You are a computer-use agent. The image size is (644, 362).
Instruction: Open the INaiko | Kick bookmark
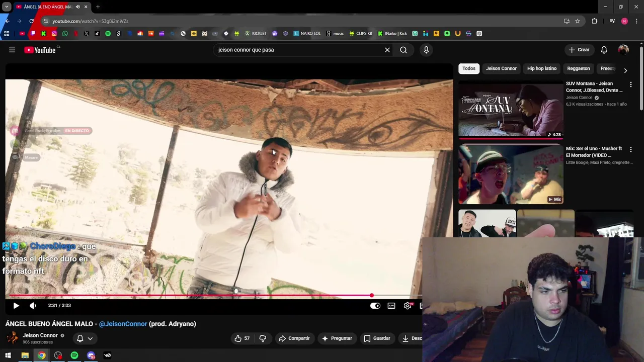click(x=392, y=34)
